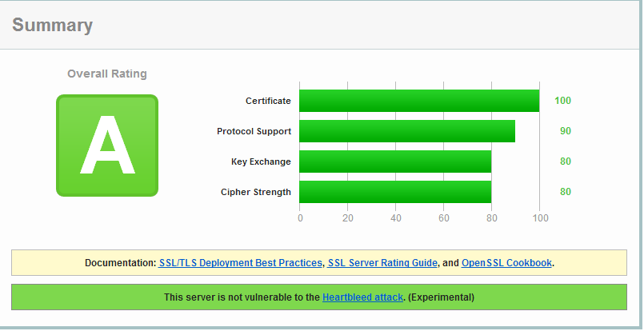
Task: Follow the OpenSSL Cookbook link
Action: (506, 263)
